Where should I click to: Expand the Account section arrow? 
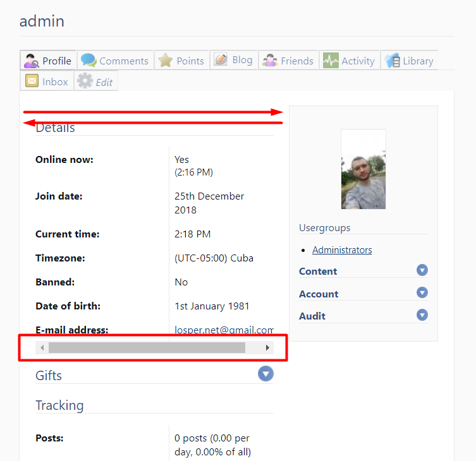422,292
